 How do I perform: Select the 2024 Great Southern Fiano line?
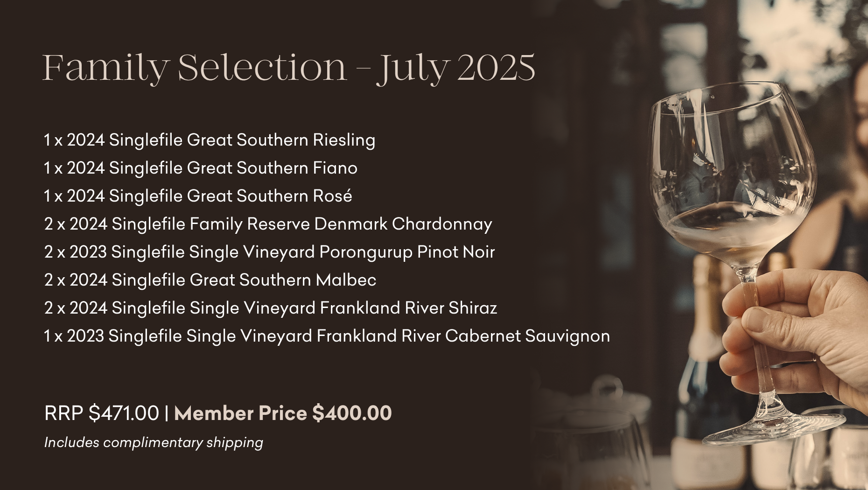(x=201, y=168)
